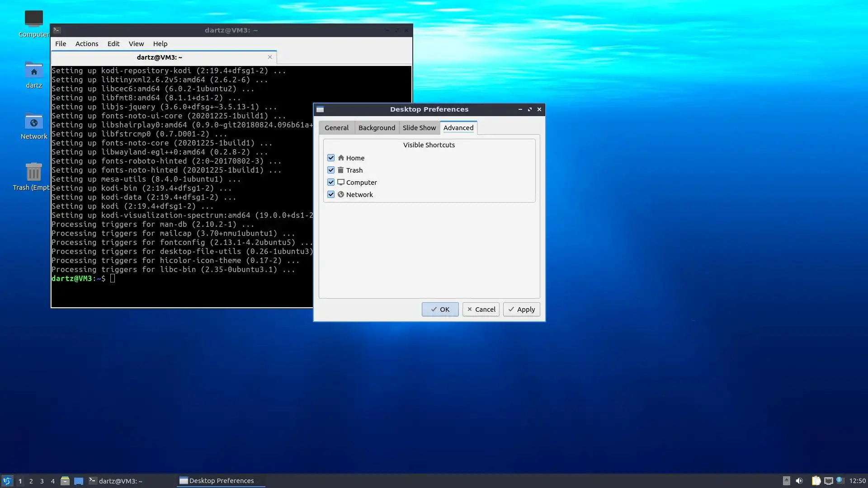
Task: Open the terminal Actions menu
Action: click(86, 44)
